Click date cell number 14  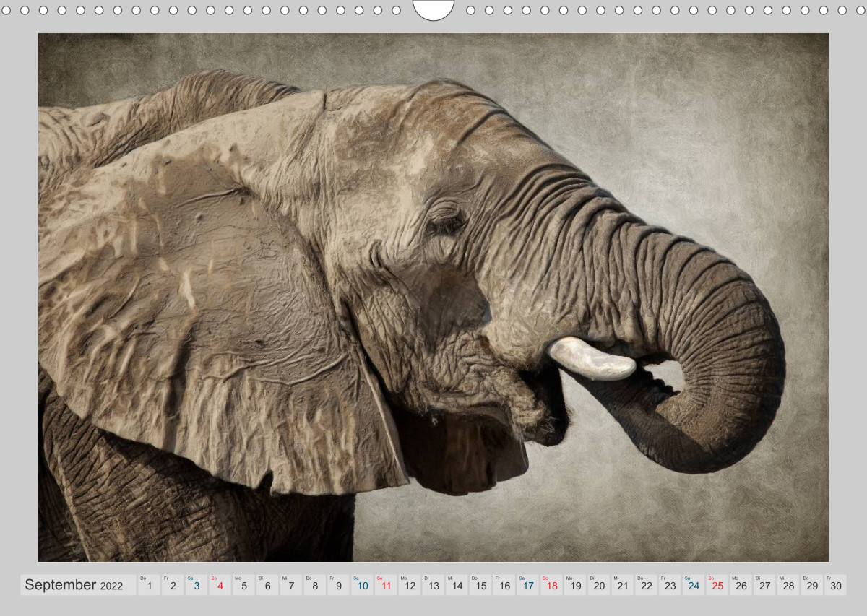(457, 585)
